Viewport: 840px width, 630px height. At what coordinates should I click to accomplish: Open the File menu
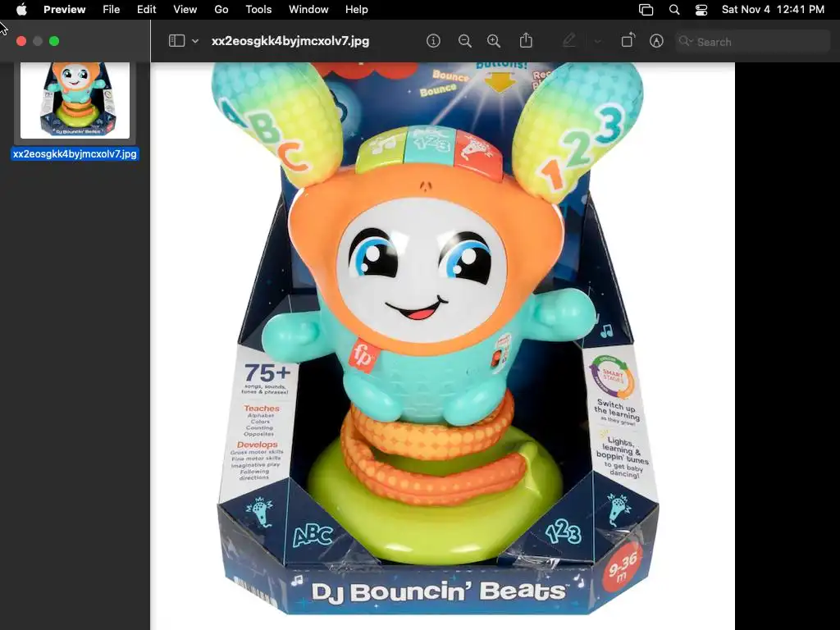[111, 9]
